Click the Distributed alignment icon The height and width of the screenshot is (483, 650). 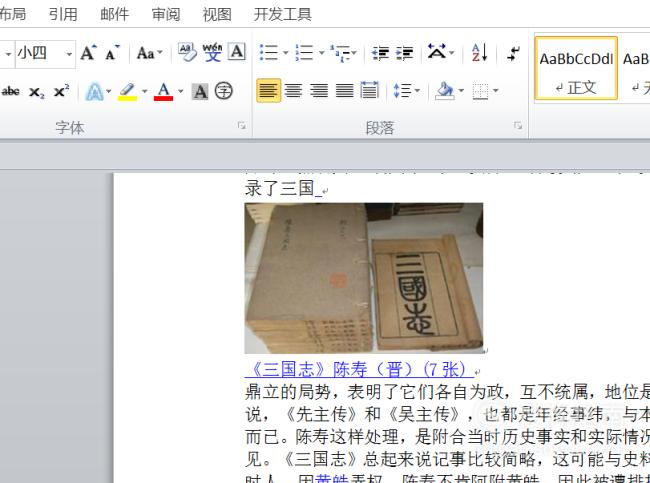click(x=370, y=90)
